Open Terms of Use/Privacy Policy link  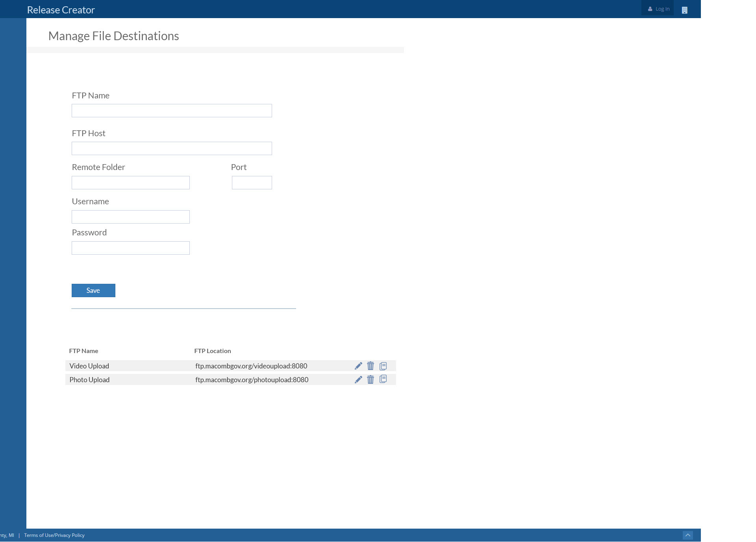[54, 535]
